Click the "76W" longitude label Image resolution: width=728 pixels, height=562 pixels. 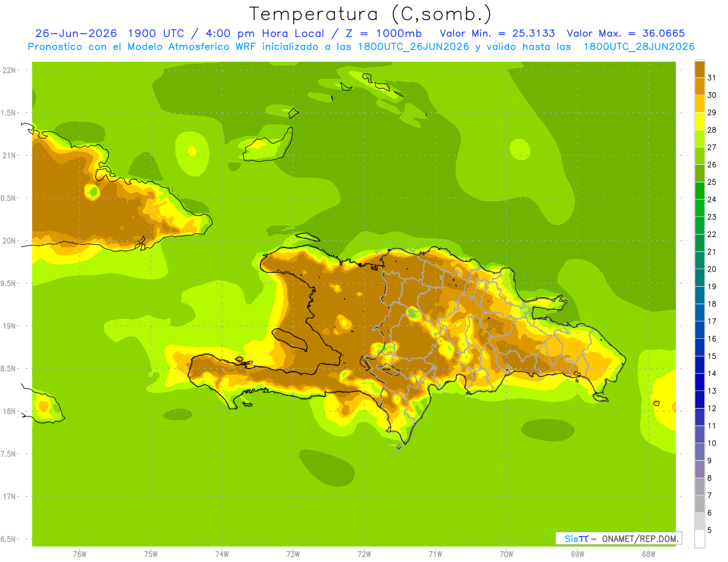[x=79, y=554]
